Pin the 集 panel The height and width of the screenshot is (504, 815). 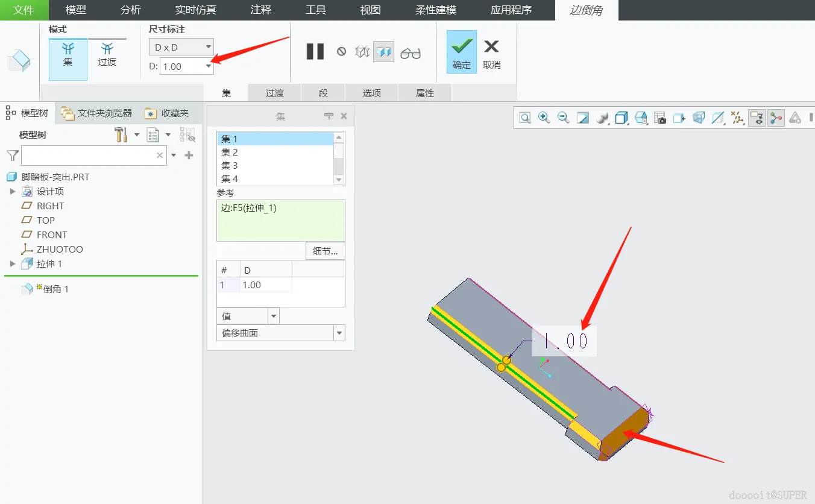tap(329, 116)
